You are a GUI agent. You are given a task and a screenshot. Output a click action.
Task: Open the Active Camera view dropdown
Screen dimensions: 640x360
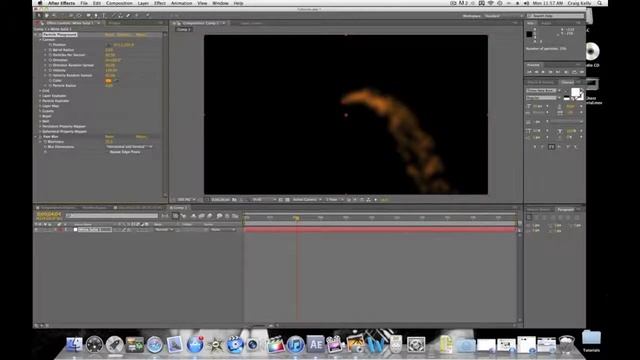click(307, 200)
